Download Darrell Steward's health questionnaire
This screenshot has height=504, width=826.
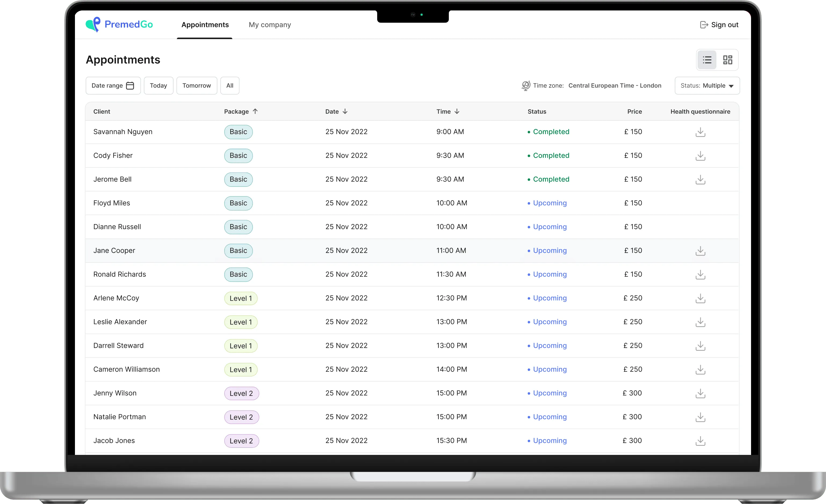(x=700, y=346)
